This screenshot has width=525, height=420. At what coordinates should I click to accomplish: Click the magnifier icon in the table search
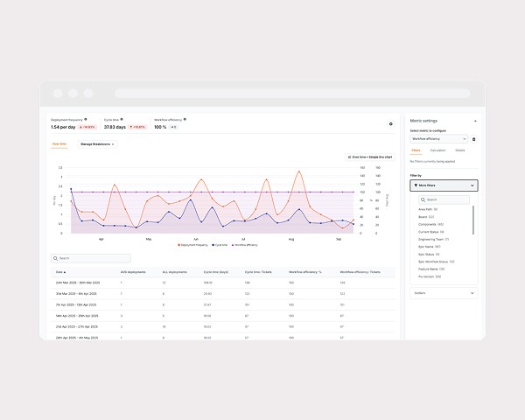[x=56, y=258]
